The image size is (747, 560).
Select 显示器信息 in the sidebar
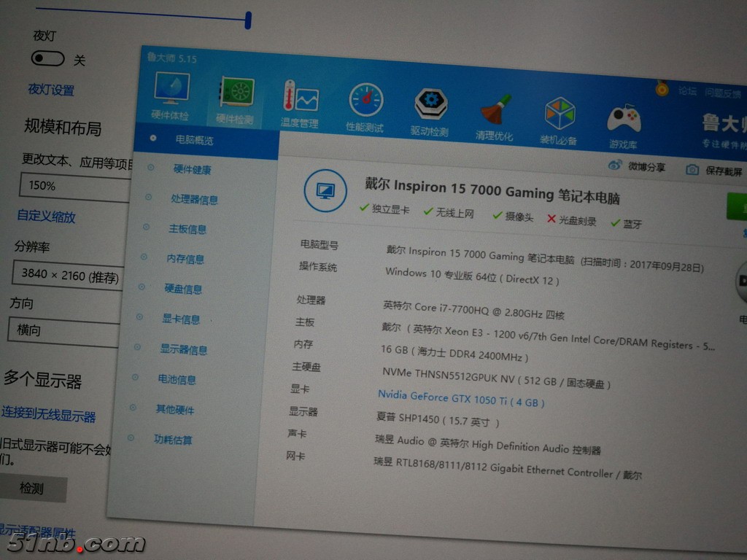[x=184, y=349]
